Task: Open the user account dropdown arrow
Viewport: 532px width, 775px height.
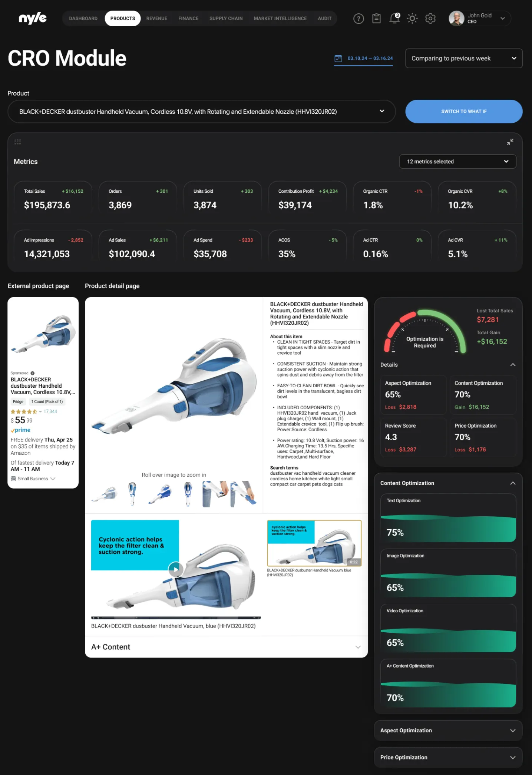Action: 503,19
